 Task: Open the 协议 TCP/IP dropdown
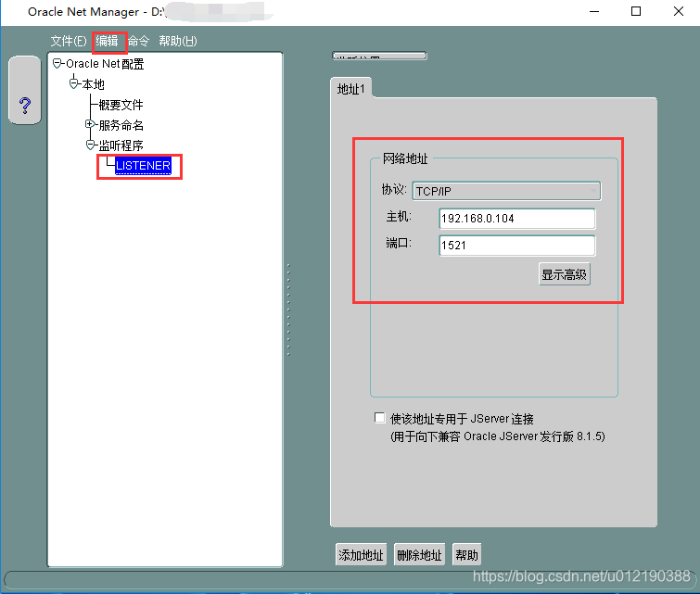pyautogui.click(x=506, y=191)
